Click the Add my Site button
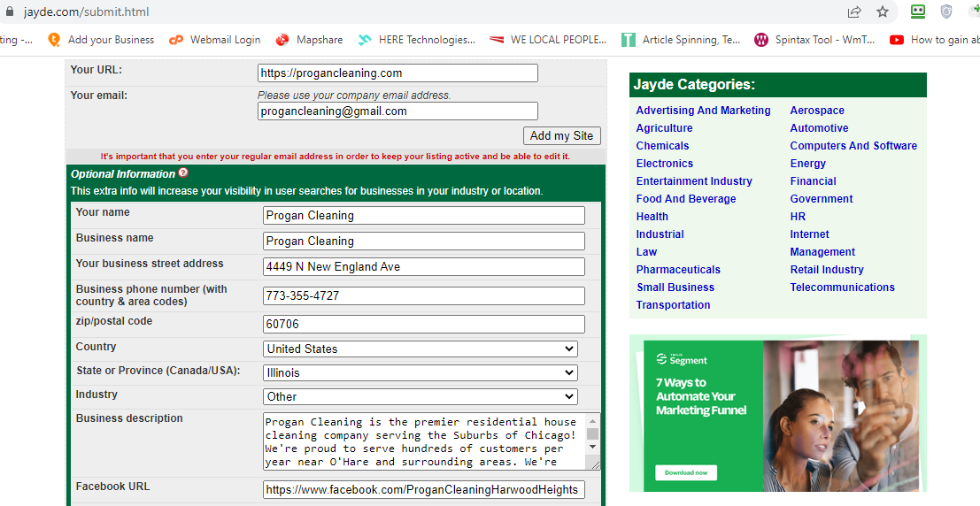This screenshot has height=506, width=980. 561,135
